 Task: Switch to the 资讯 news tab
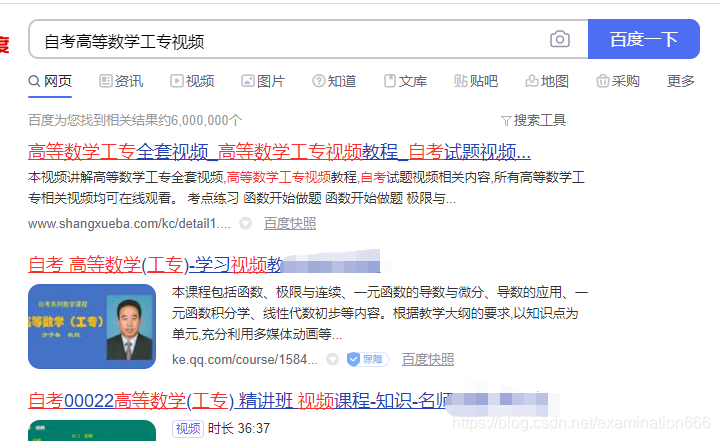click(121, 81)
